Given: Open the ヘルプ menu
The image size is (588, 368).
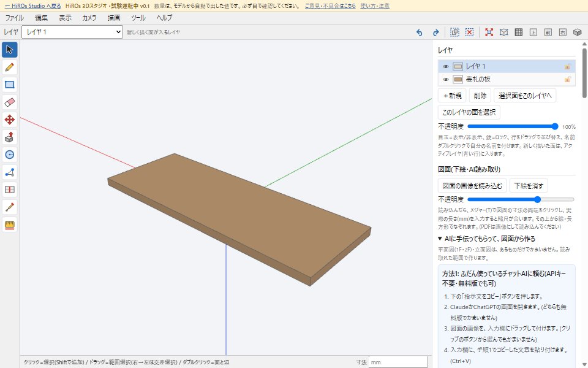Looking at the screenshot, I should tap(164, 18).
